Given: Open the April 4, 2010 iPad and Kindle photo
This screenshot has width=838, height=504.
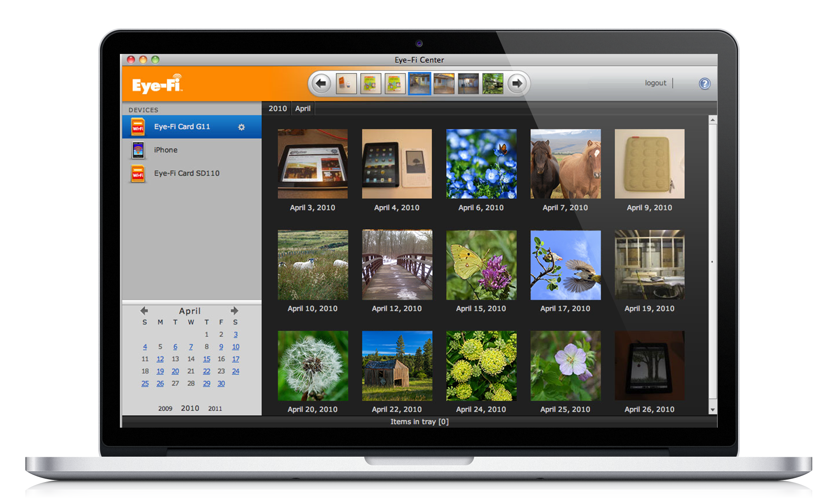Looking at the screenshot, I should (x=397, y=164).
